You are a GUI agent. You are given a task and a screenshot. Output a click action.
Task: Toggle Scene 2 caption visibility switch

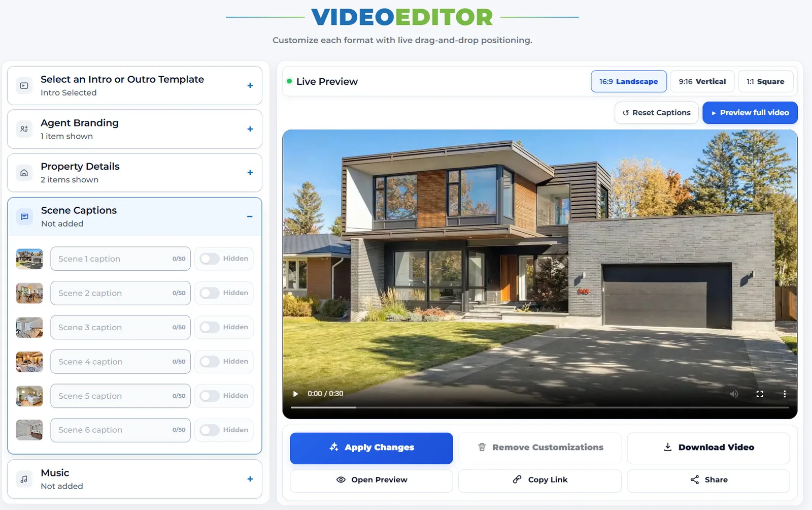tap(209, 293)
